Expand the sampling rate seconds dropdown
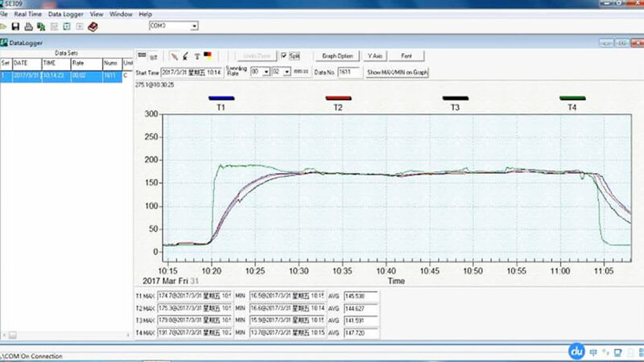The width and height of the screenshot is (644, 362). tap(286, 72)
